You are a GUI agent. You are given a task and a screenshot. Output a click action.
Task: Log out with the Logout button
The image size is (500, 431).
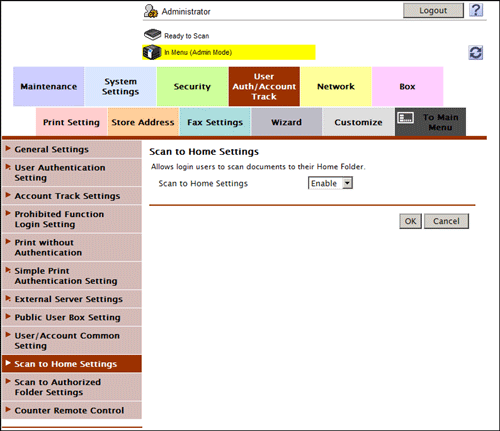tap(433, 10)
